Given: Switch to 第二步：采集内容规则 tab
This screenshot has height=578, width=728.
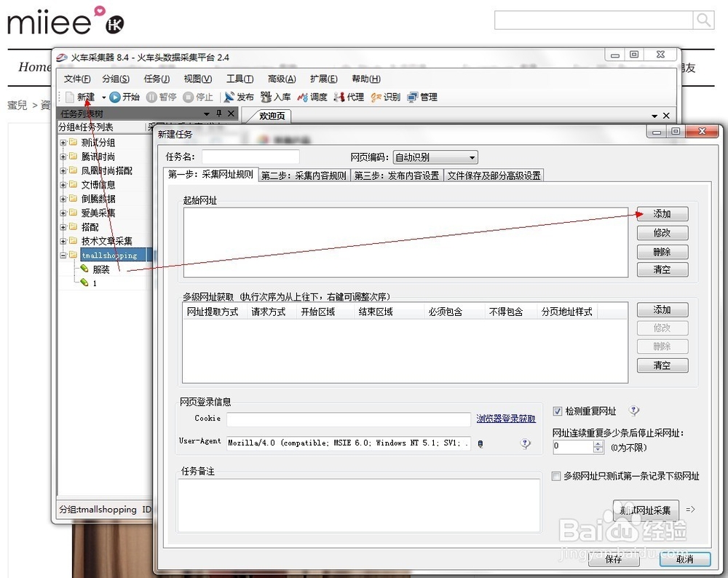Looking at the screenshot, I should pyautogui.click(x=304, y=175).
